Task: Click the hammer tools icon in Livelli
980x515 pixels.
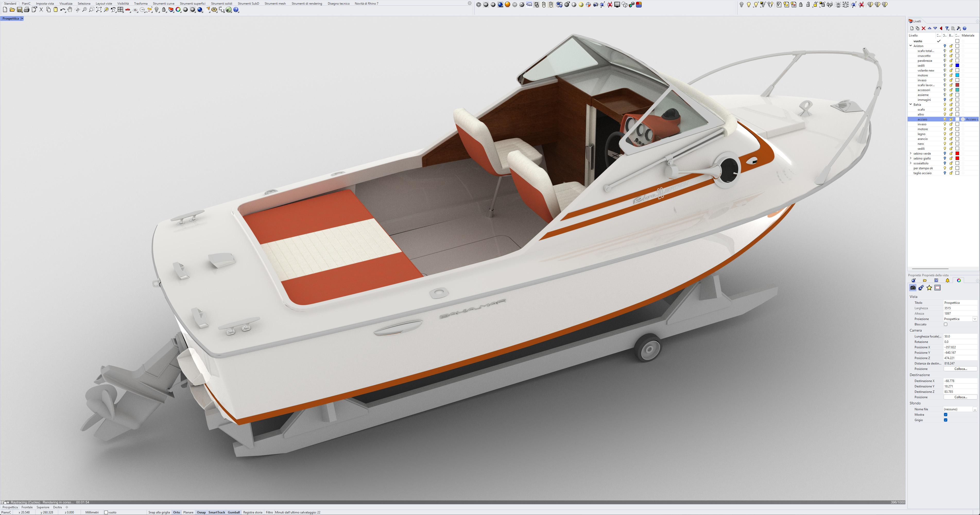Action: [x=959, y=29]
